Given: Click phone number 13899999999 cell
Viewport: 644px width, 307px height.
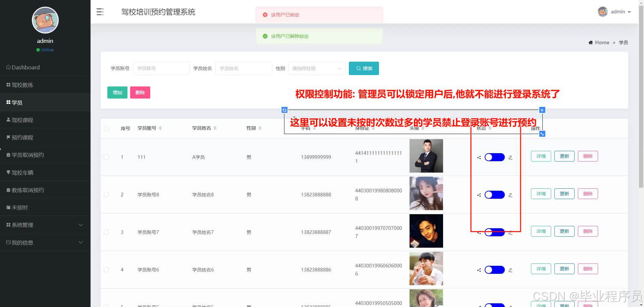Looking at the screenshot, I should [316, 157].
